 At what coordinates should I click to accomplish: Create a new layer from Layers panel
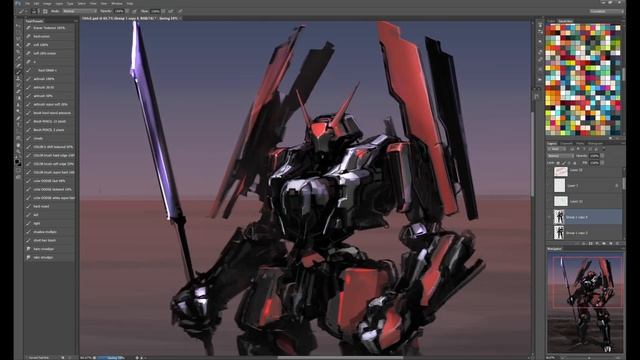coord(611,243)
